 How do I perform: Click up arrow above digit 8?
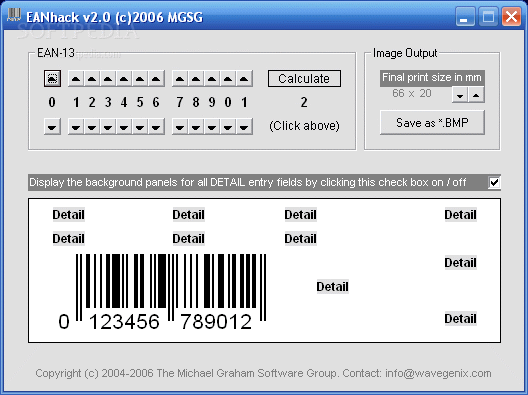(x=196, y=79)
